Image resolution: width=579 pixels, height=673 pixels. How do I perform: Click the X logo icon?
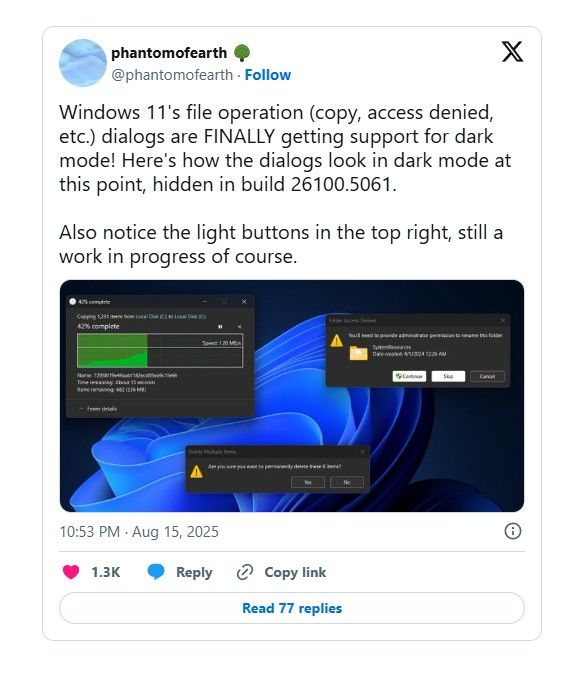[x=512, y=52]
